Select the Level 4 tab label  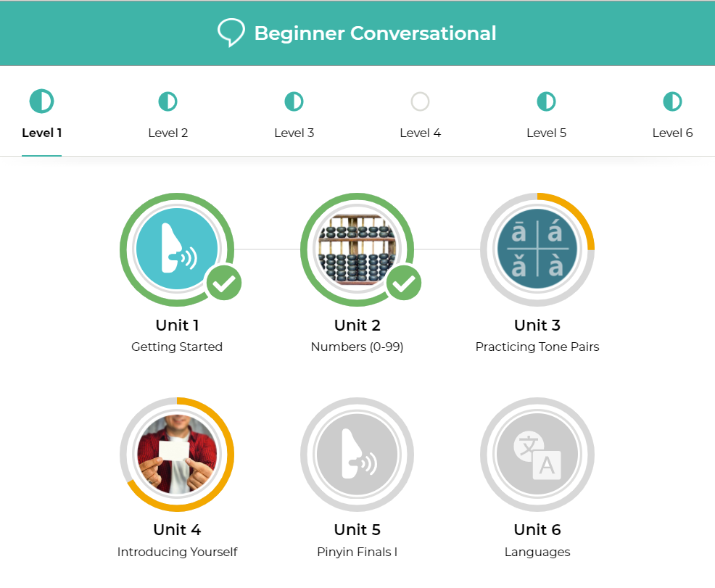tap(420, 133)
